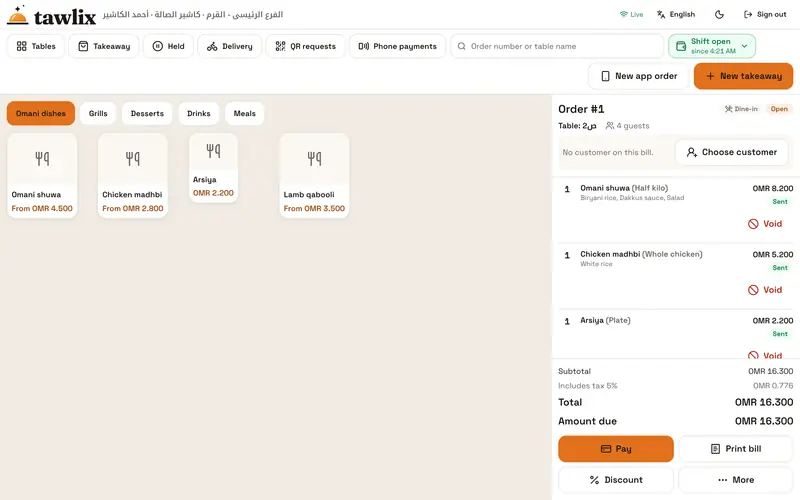Click the card icon on Pay
The height and width of the screenshot is (500, 800).
(x=606, y=449)
